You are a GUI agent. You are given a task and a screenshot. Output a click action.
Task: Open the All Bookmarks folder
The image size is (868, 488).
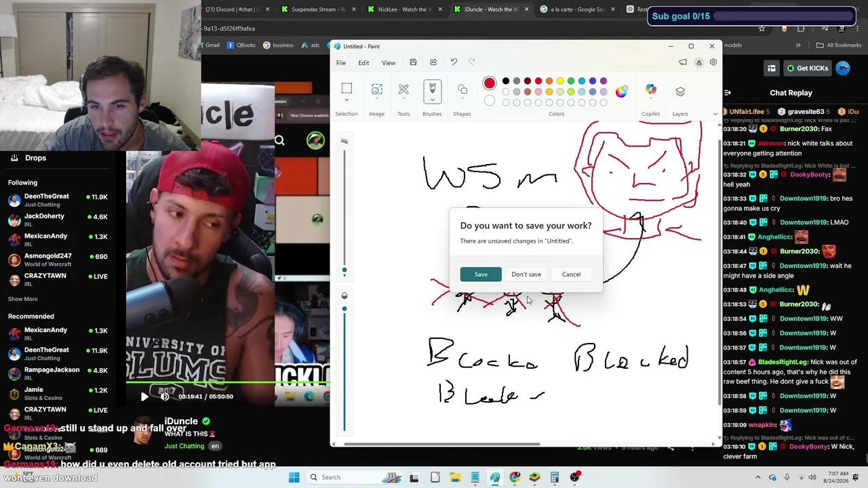tap(838, 45)
